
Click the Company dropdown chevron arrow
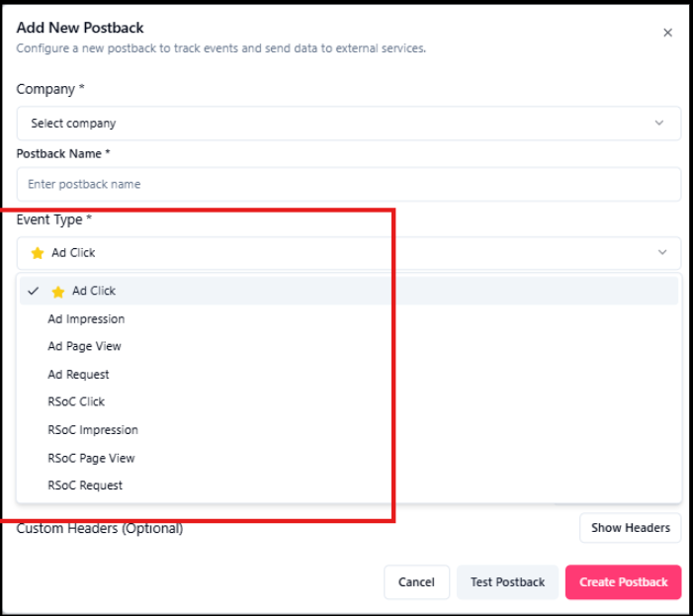click(659, 124)
